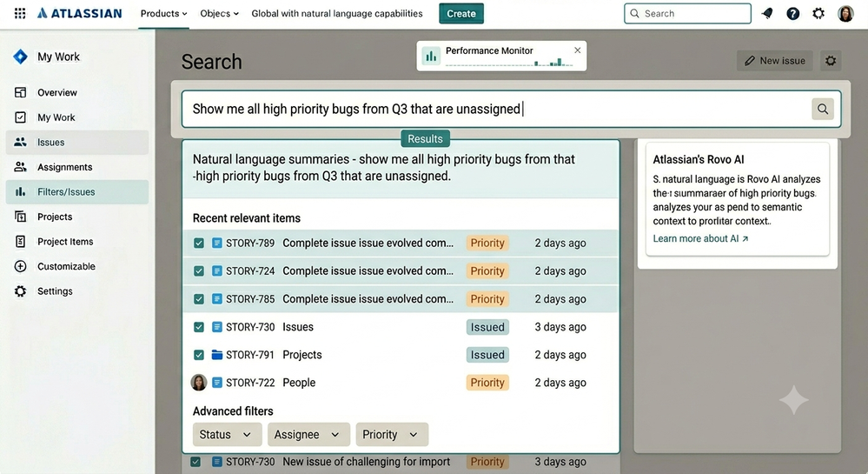Viewport: 868px width, 474px height.
Task: Click the Assignments sidebar icon
Action: 21,167
